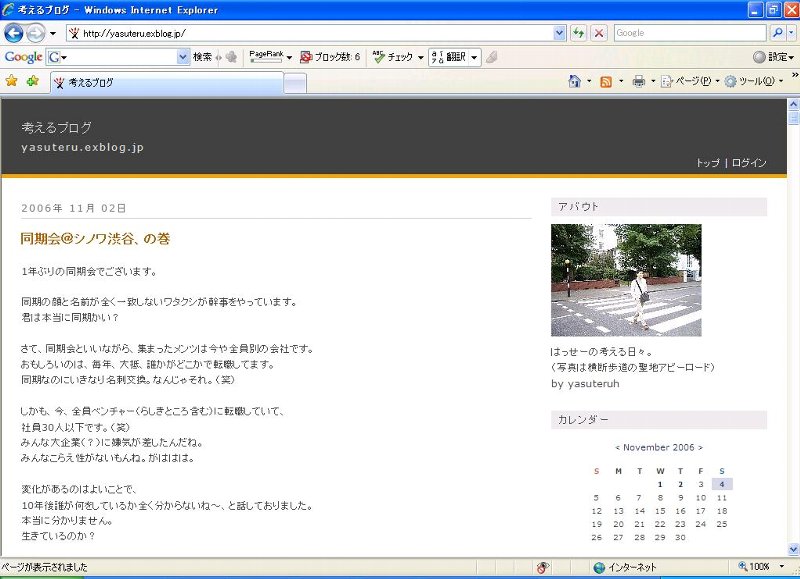800x579 pixels.
Task: Expand the address bar URL dropdown
Action: pos(560,34)
